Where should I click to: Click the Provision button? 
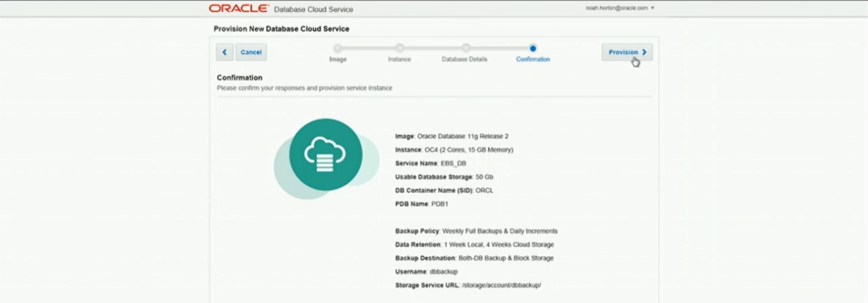coord(627,52)
